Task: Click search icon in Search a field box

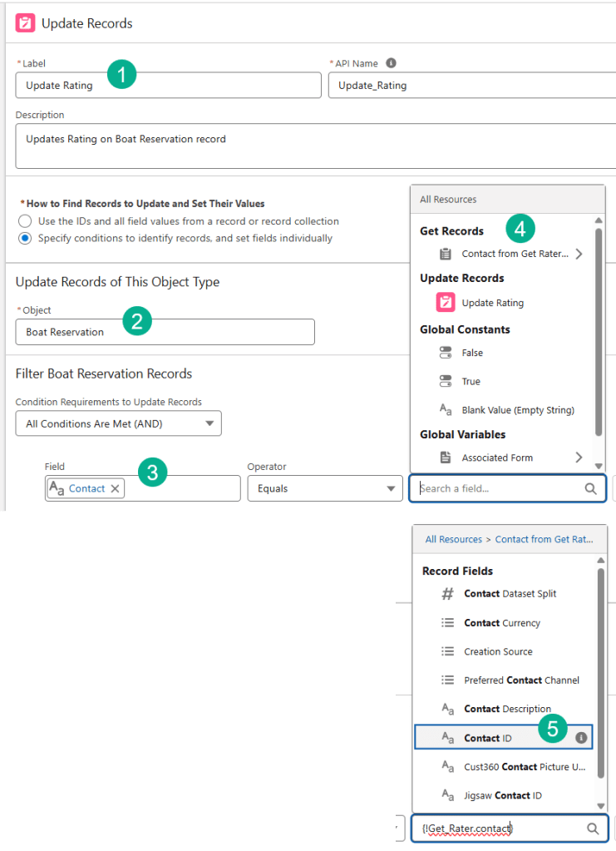Action: 590,489
